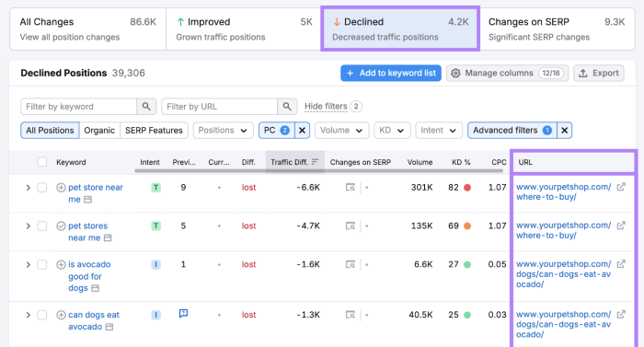Open external link for pet store near me URL
The width and height of the screenshot is (644, 347).
(x=621, y=187)
